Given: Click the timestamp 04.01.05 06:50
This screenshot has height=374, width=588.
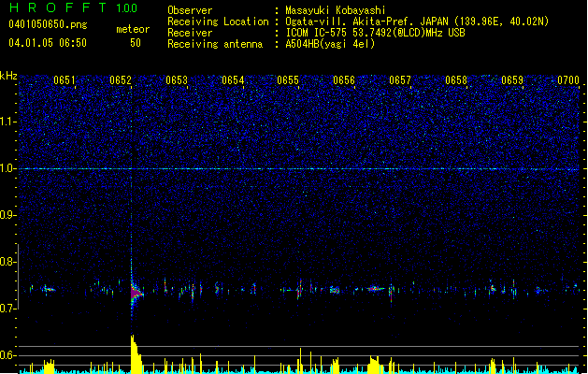Looking at the screenshot, I should (48, 43).
